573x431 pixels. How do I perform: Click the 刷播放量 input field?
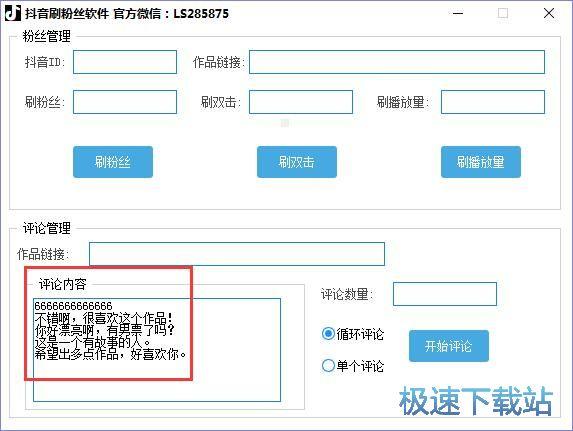click(493, 102)
